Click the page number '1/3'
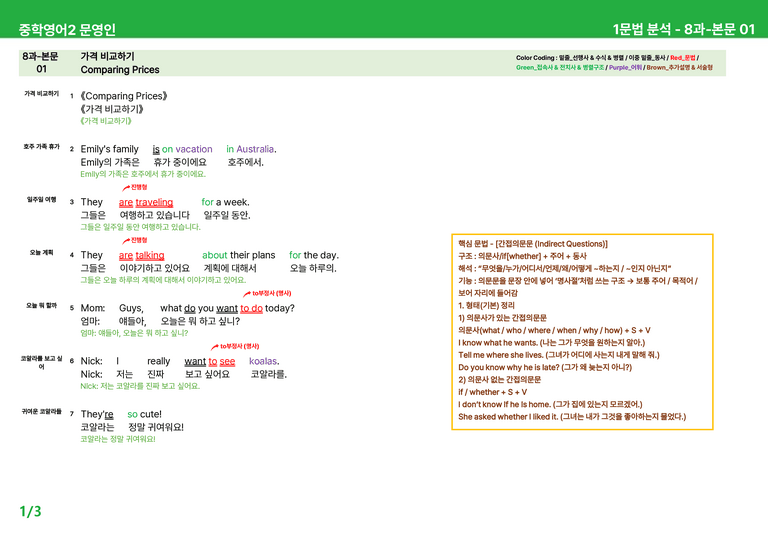768x543 pixels. point(30,511)
